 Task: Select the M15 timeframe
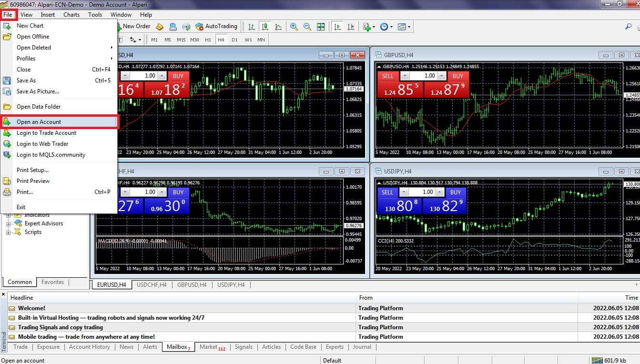[x=181, y=40]
